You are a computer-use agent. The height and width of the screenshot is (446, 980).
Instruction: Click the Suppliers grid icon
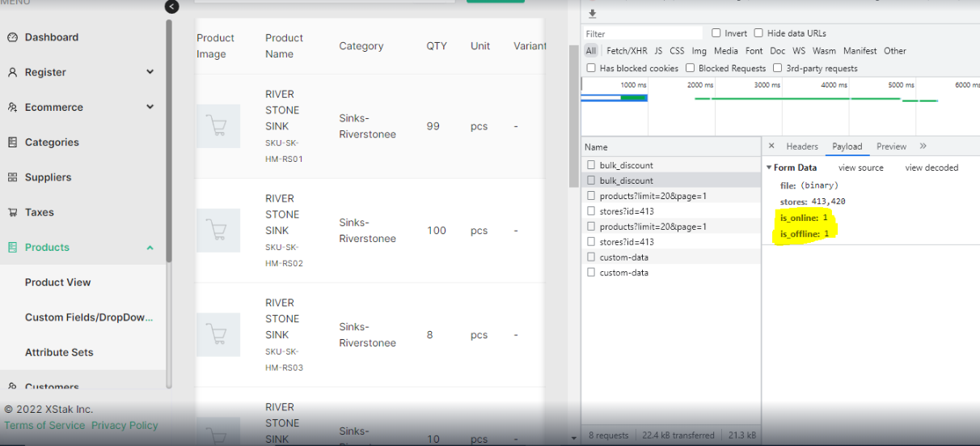[12, 177]
